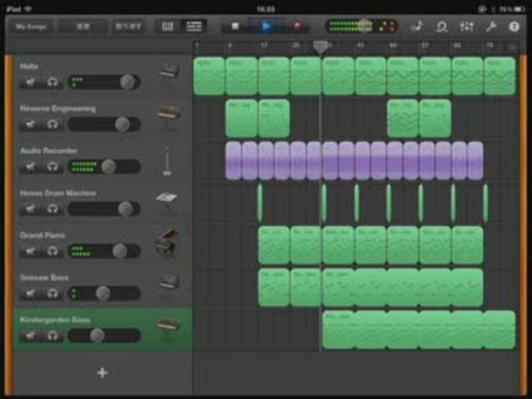Mute the Helix track
532x399 pixels.
tap(31, 83)
